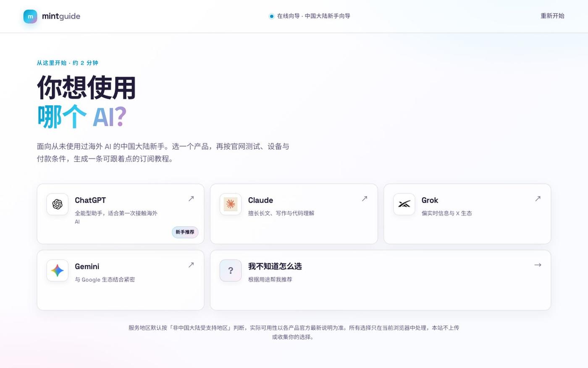
Task: Select the ChatGPT card title
Action: point(90,200)
